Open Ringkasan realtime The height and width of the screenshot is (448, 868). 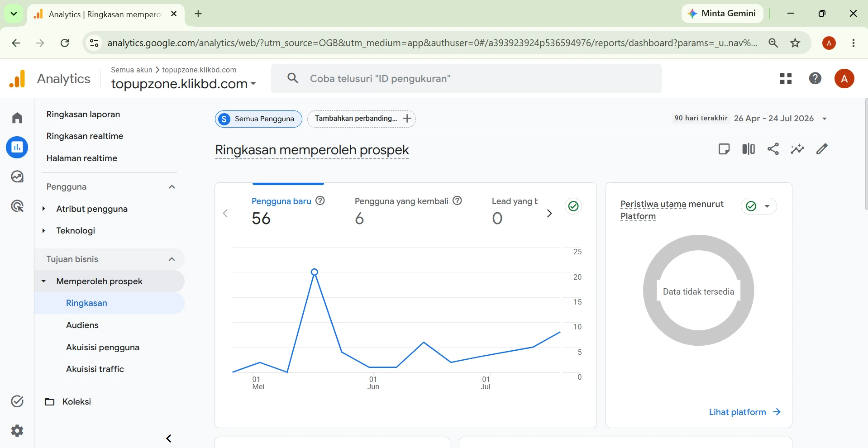coord(85,136)
